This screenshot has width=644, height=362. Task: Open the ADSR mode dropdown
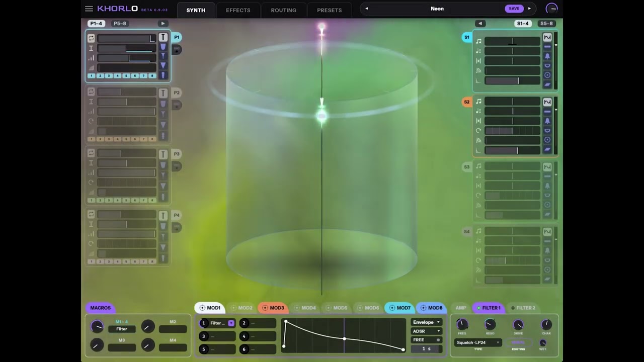point(427,331)
